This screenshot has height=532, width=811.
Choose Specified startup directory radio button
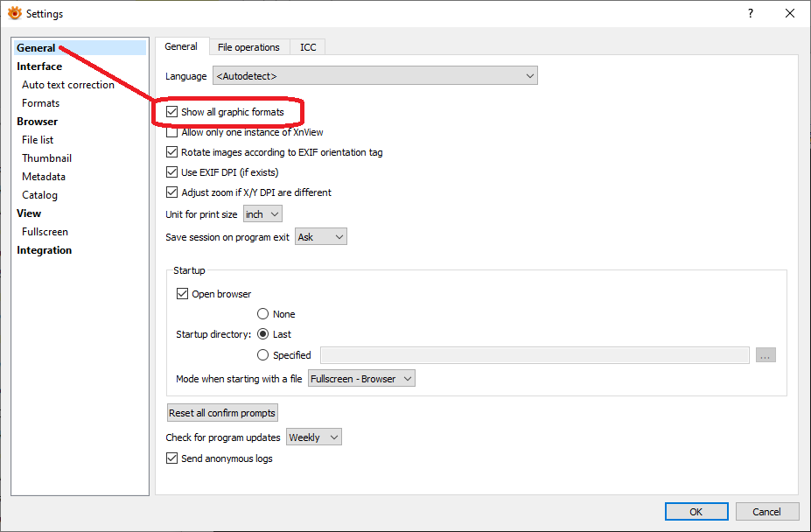point(262,355)
